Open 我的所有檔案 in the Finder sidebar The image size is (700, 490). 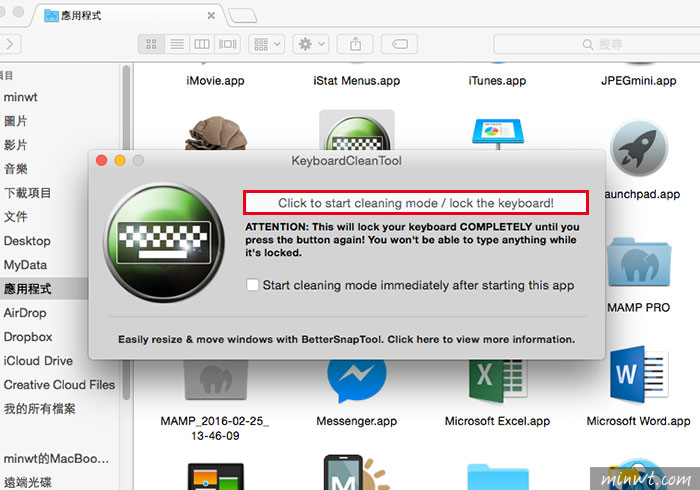[39, 409]
